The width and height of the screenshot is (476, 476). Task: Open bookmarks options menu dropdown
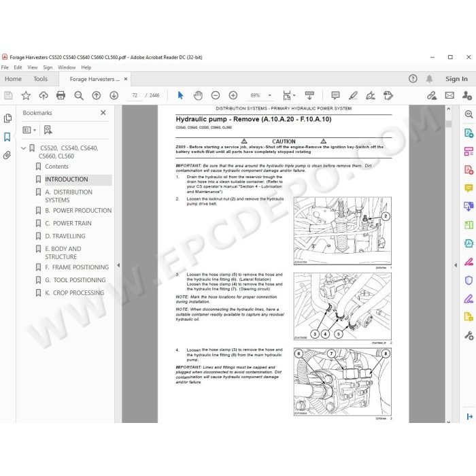tap(29, 130)
